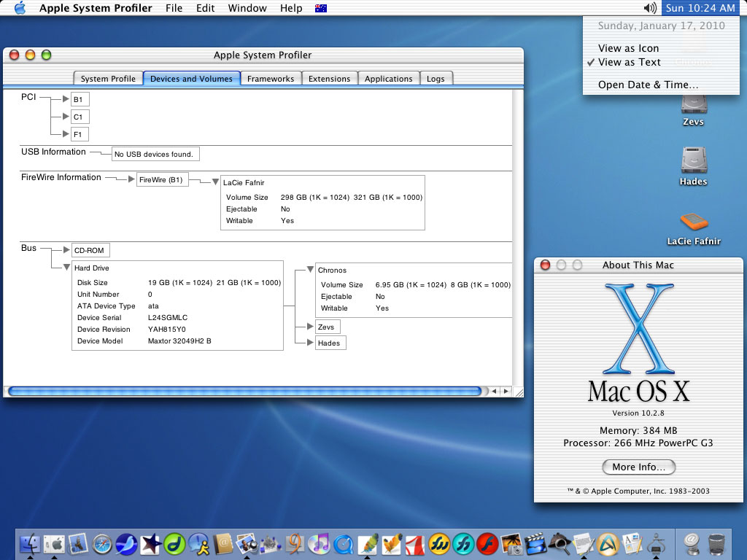Expand the PCI C1 disclosure triangle
The width and height of the screenshot is (747, 560).
pyautogui.click(x=66, y=116)
